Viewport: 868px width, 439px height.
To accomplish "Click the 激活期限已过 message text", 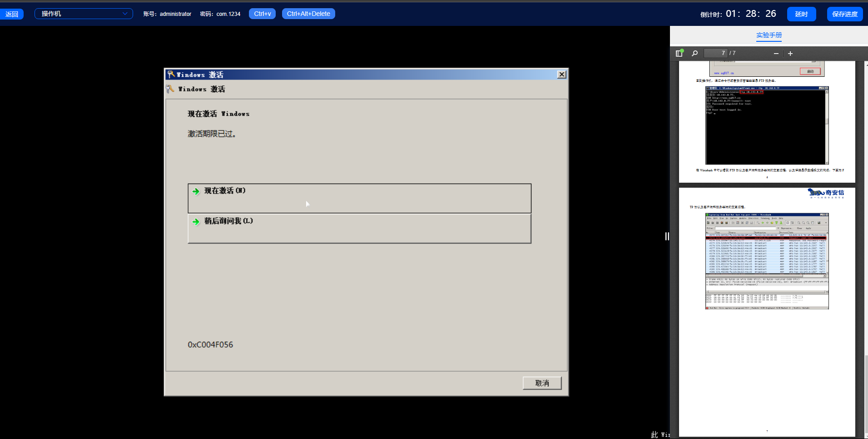I will pos(212,134).
